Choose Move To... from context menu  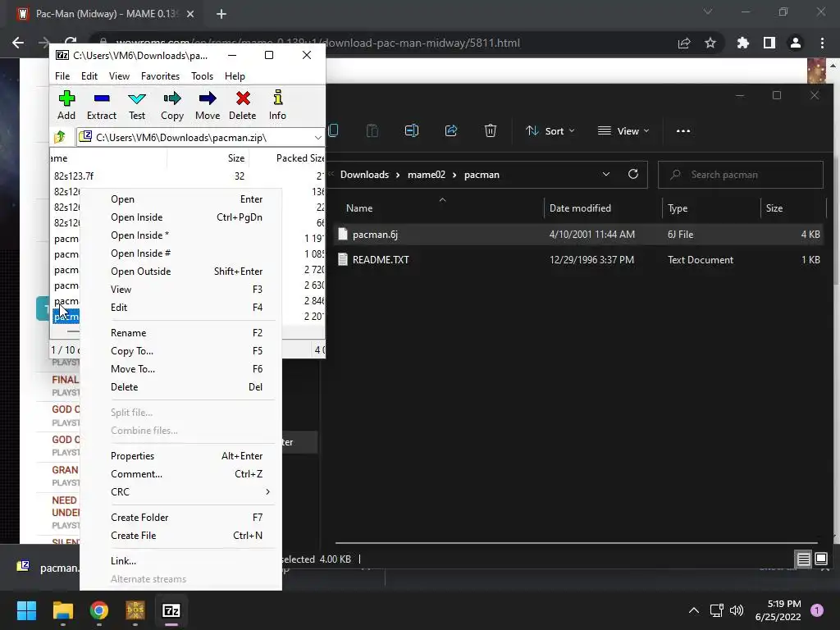tap(181, 369)
